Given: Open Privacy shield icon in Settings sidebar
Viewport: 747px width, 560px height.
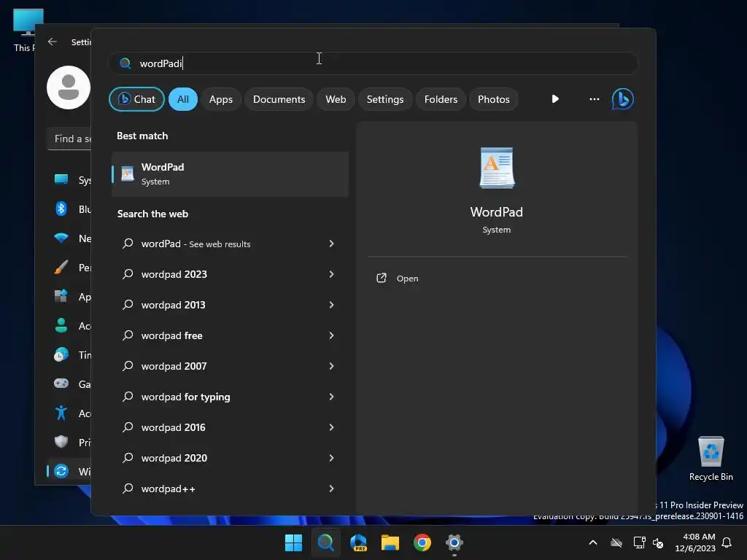Looking at the screenshot, I should click(x=61, y=442).
